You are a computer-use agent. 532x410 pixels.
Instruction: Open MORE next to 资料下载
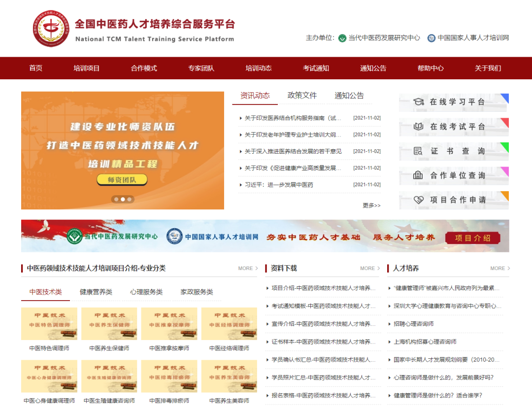pyautogui.click(x=369, y=268)
